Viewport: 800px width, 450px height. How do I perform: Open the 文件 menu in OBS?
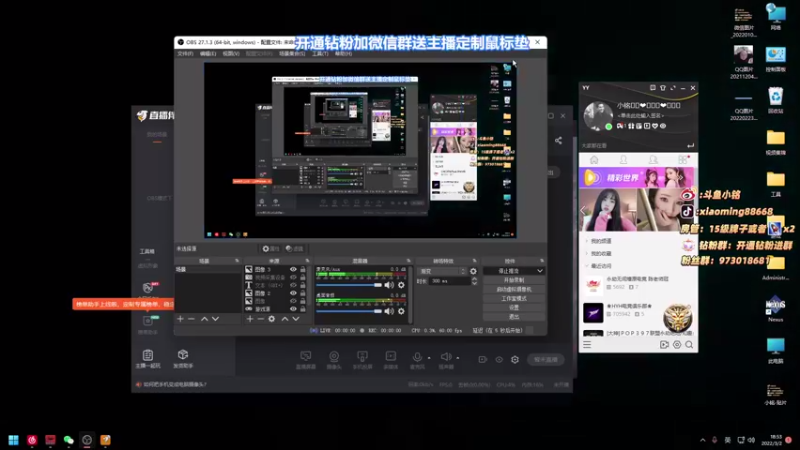click(185, 54)
